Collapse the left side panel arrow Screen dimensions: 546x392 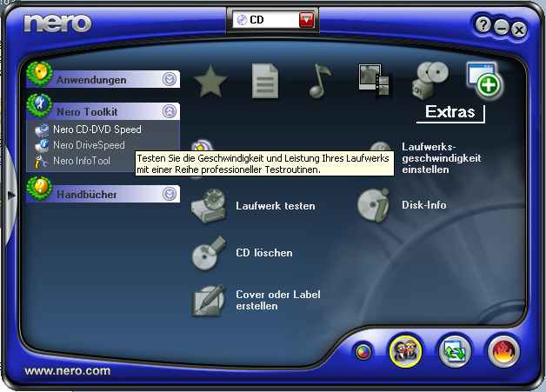[x=10, y=195]
